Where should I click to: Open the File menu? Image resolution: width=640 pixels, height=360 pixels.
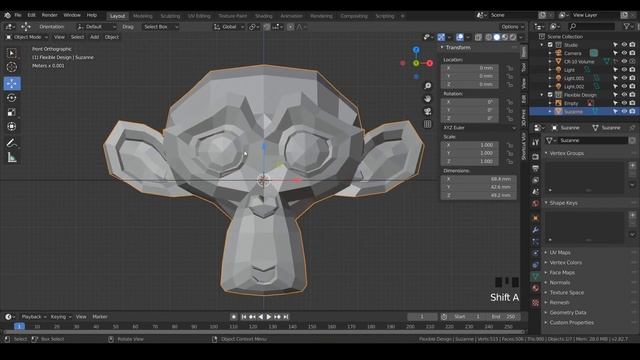pyautogui.click(x=18, y=15)
